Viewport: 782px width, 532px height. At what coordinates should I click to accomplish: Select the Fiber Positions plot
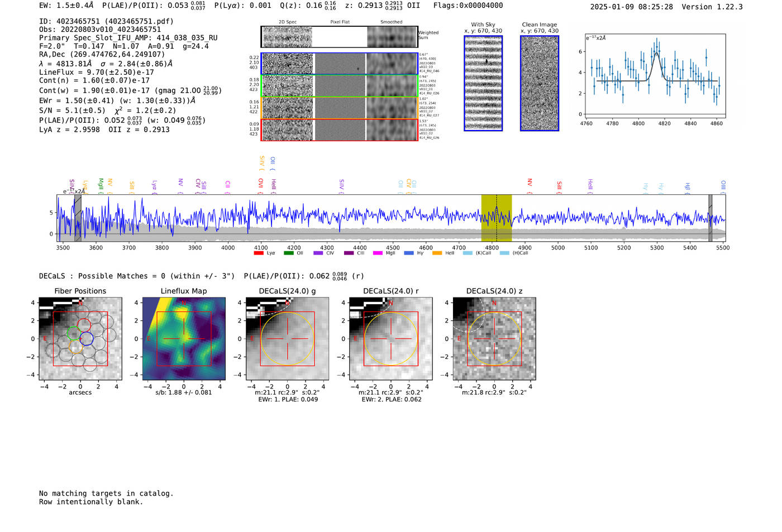tap(80, 338)
